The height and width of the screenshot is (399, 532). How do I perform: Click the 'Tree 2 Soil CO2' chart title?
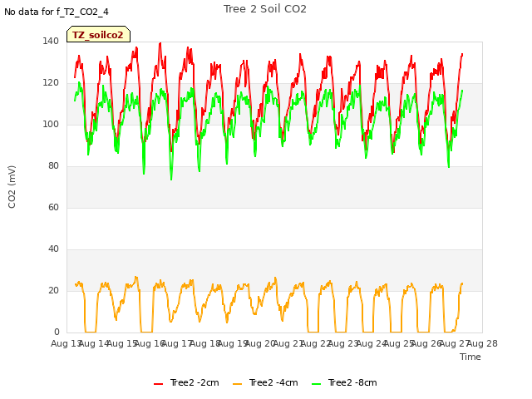coord(265,9)
